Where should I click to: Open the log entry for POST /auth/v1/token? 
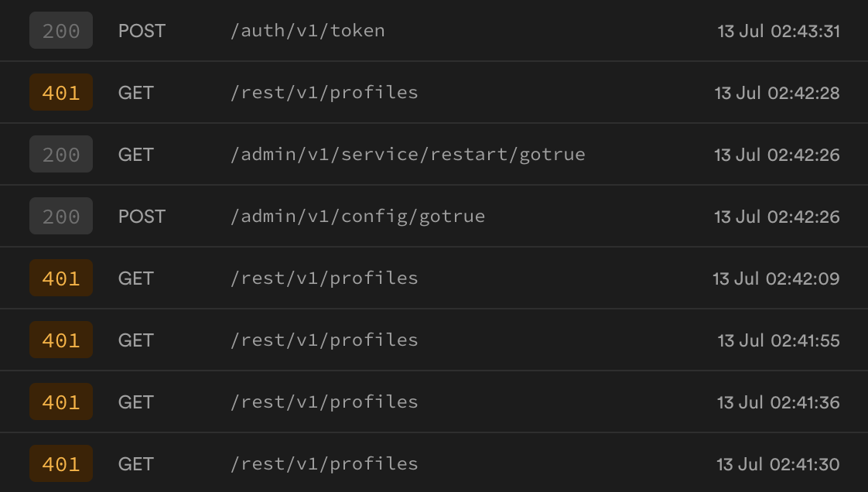pyautogui.click(x=433, y=30)
